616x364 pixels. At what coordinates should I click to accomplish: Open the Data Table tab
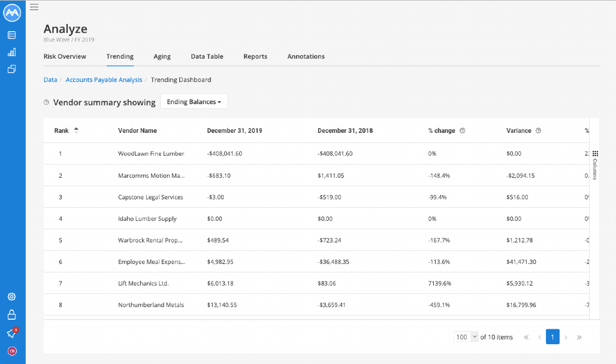point(207,56)
